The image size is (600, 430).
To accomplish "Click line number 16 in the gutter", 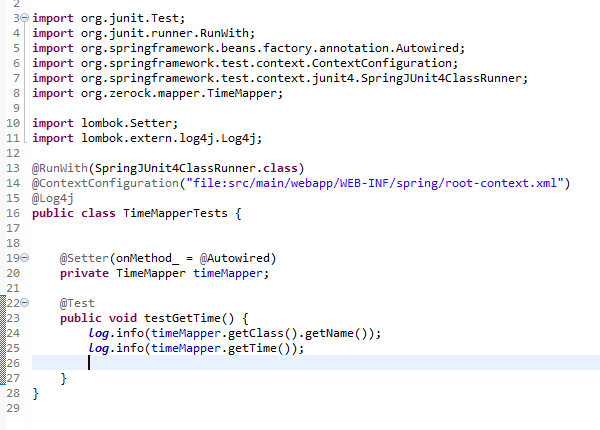I will pos(13,213).
